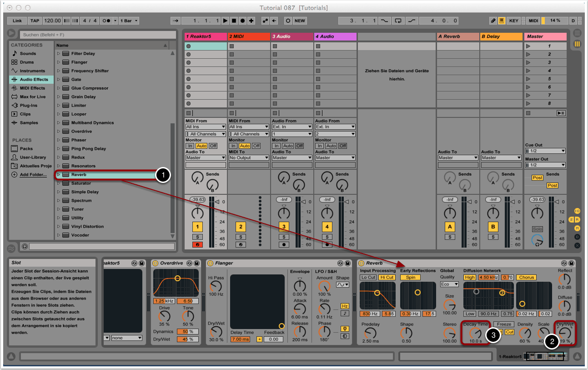Toggle track 1 activator button

(x=197, y=227)
